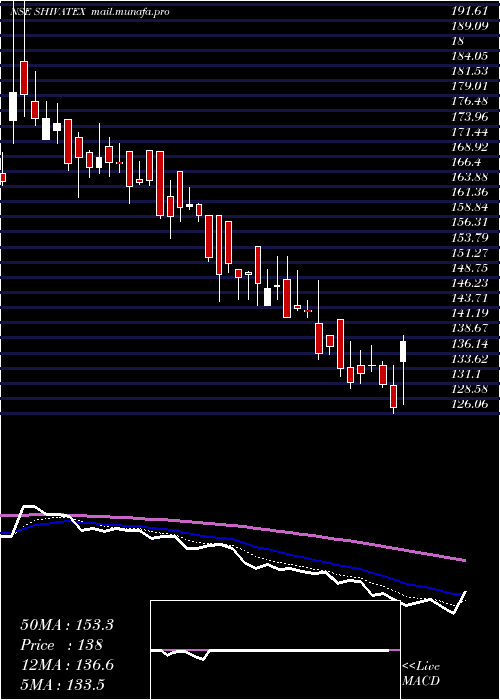Click the 176.48 price axis label
The height and width of the screenshot is (700, 500).
pos(469,101)
